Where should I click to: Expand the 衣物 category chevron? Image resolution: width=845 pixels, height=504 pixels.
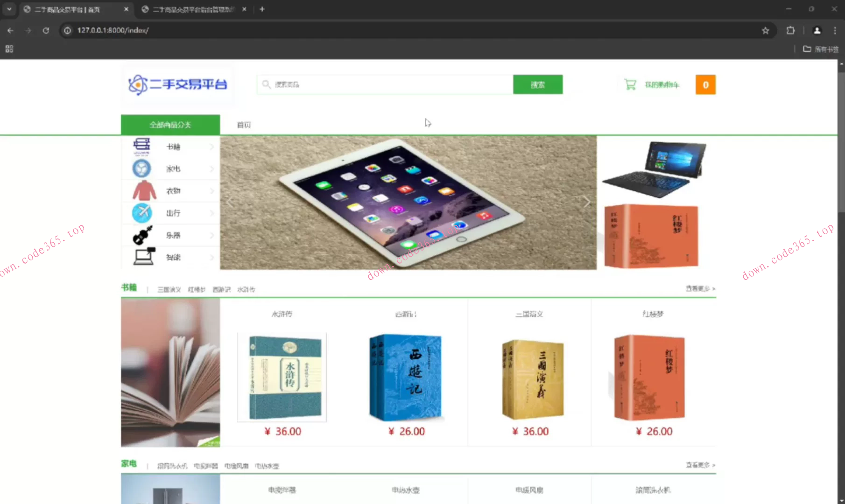coord(211,191)
